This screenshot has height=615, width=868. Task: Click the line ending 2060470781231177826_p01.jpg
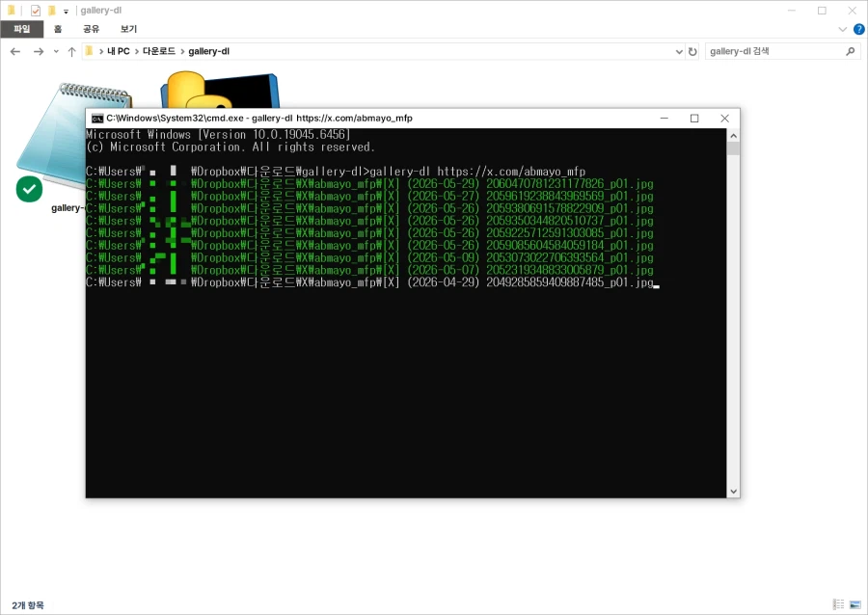369,183
